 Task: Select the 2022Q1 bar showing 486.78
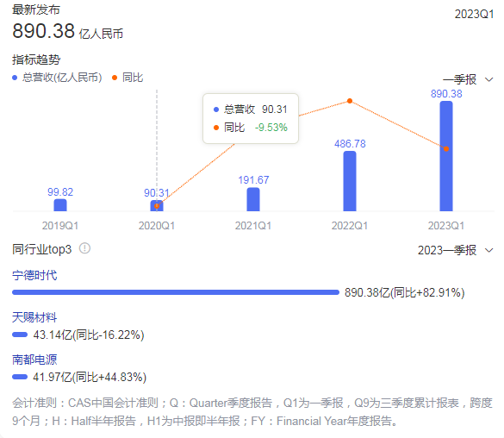tap(350, 181)
